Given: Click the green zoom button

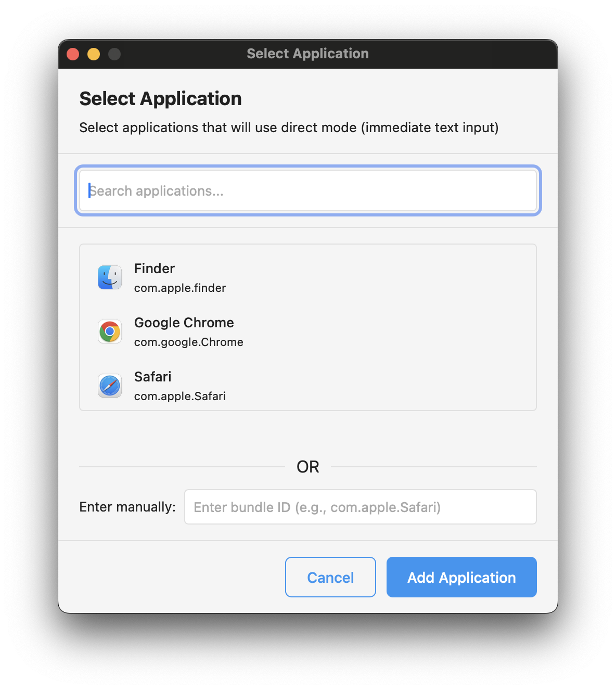Looking at the screenshot, I should click(x=114, y=54).
